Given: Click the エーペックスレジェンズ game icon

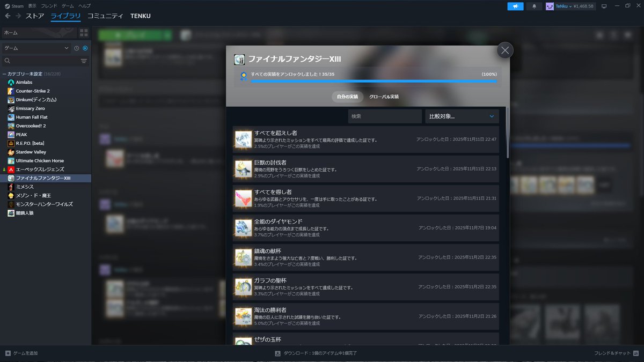Looking at the screenshot, I should pos(11,169).
